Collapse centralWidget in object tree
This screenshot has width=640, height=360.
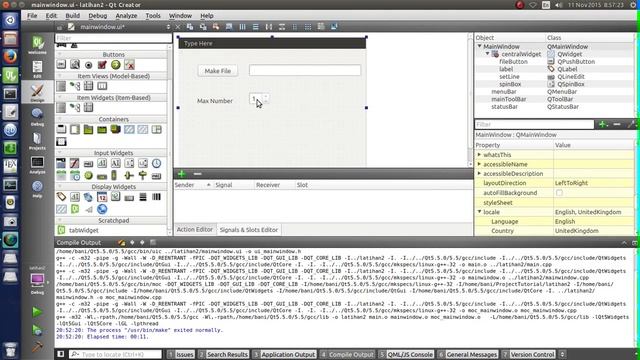click(x=487, y=53)
